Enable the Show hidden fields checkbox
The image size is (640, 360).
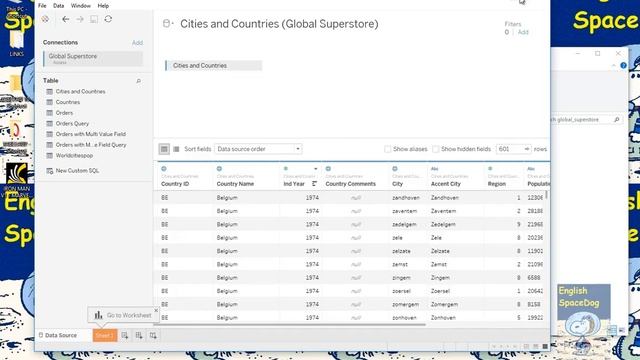(436, 149)
